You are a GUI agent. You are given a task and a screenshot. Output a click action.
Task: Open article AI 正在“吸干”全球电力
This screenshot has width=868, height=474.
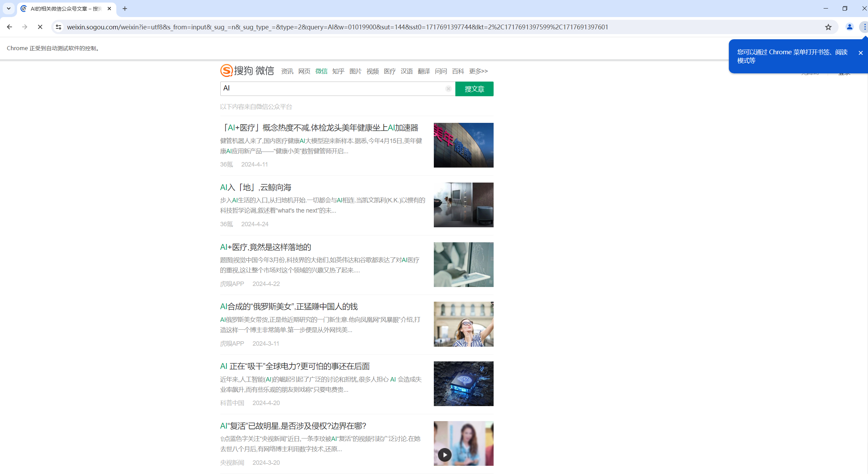295,366
